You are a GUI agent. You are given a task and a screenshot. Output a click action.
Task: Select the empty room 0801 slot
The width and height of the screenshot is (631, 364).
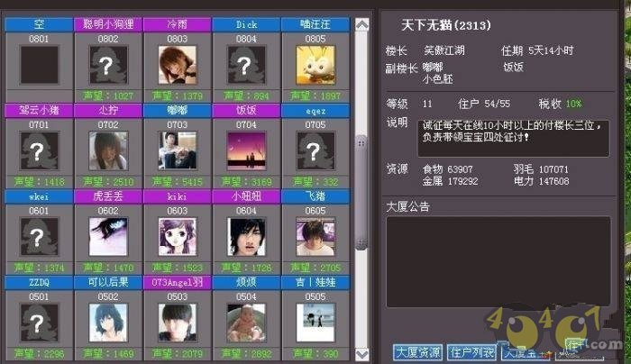[39, 65]
